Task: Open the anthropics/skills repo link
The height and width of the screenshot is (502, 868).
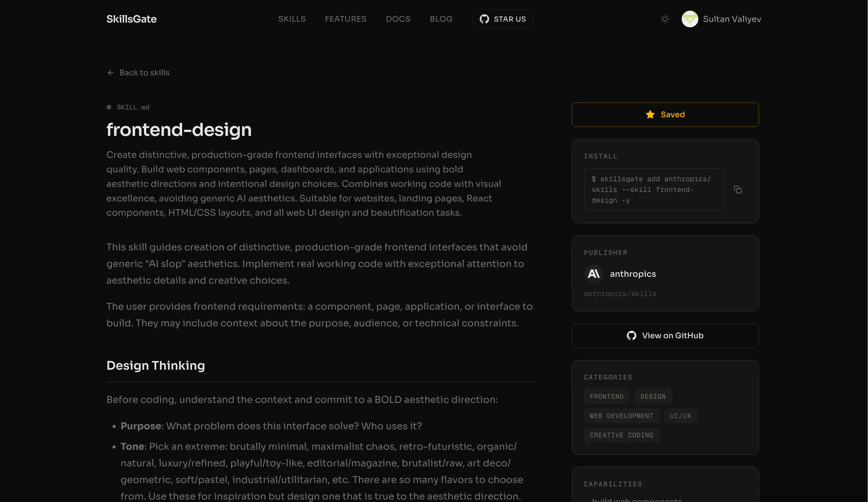Action: (x=620, y=294)
